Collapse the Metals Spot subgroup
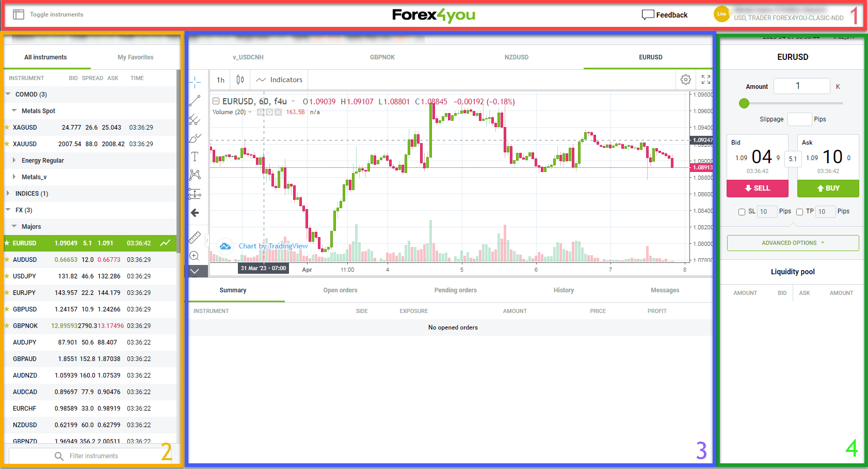 point(14,111)
